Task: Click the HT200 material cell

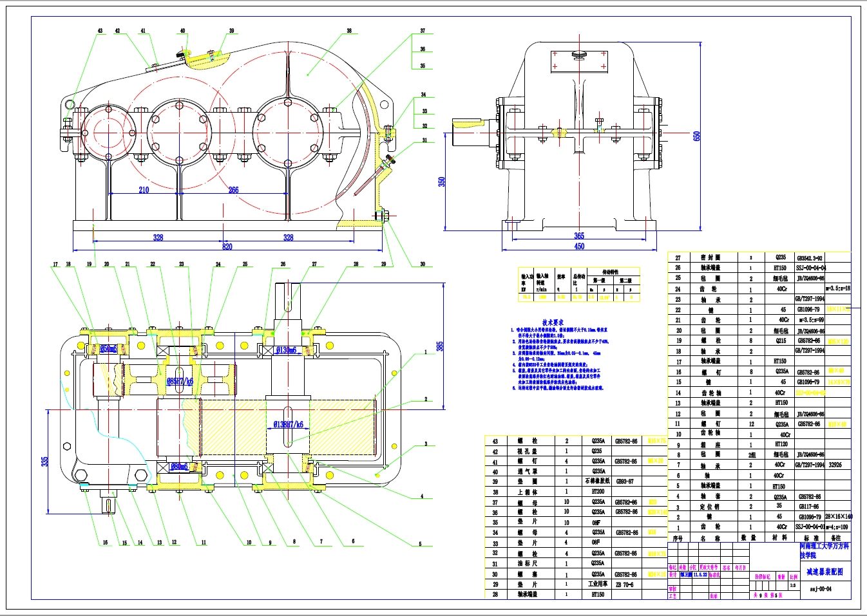Action: (598, 492)
